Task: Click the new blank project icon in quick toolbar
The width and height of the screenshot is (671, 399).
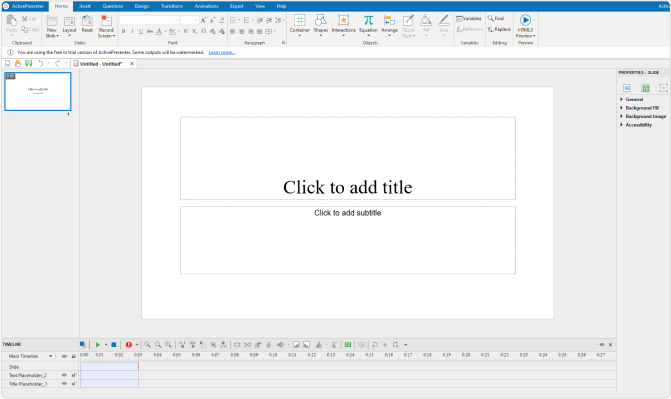Action: click(7, 63)
